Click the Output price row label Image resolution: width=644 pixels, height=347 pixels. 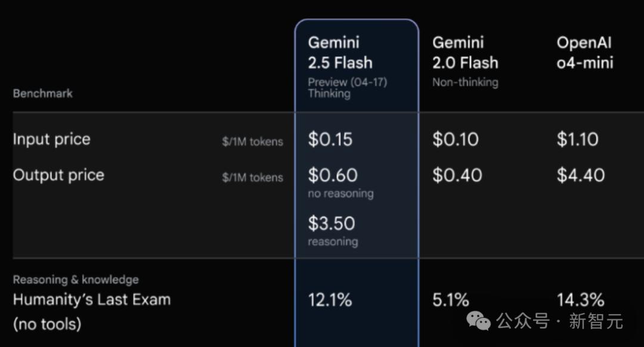(x=58, y=175)
